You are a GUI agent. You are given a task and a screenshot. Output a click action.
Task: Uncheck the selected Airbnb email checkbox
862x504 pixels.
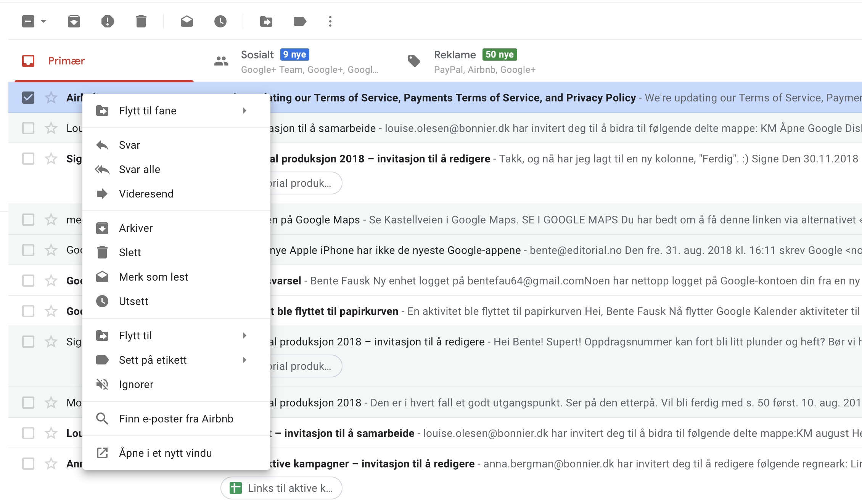click(28, 97)
